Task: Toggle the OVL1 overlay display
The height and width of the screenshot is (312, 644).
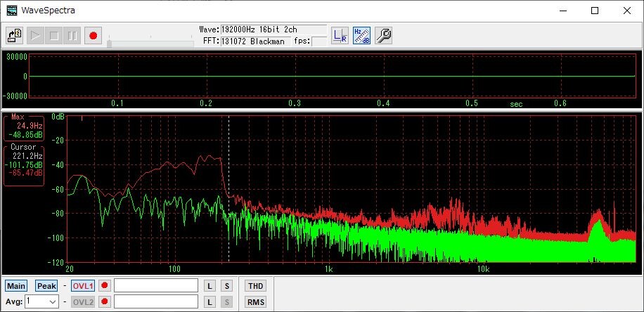Action: click(82, 286)
